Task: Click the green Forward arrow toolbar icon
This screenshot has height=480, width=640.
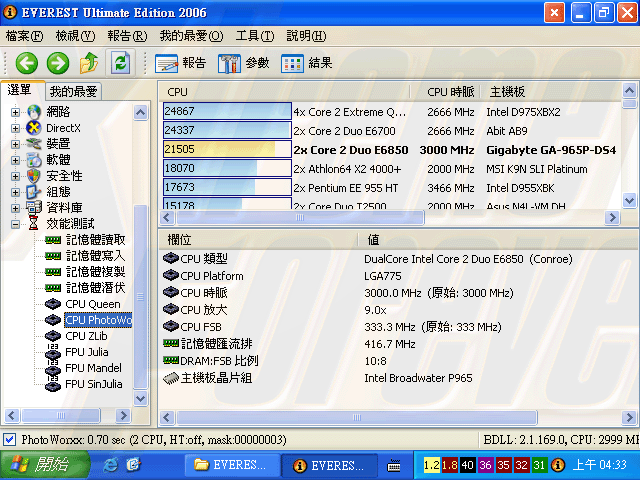Action: (x=58, y=63)
